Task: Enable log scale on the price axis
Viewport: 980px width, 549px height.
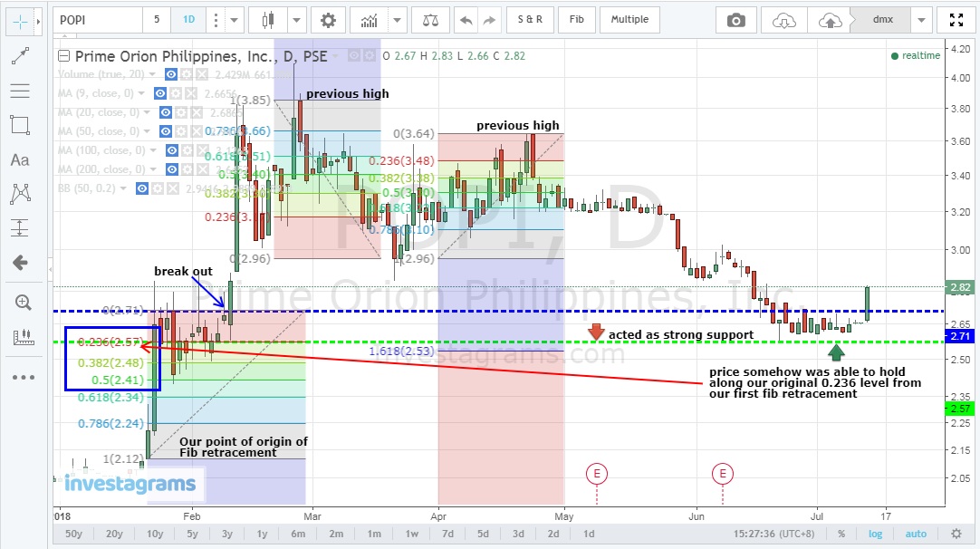Action: coord(875,534)
